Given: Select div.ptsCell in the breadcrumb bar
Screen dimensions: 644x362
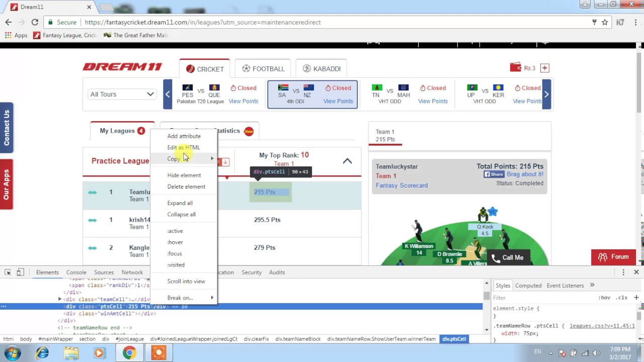Looking at the screenshot, I should point(454,339).
